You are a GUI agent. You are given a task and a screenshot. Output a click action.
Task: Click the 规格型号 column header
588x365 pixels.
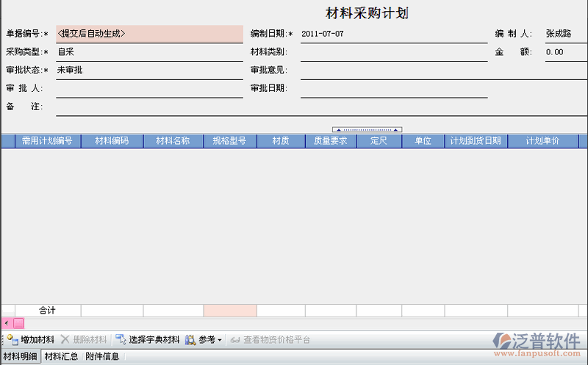(x=230, y=141)
